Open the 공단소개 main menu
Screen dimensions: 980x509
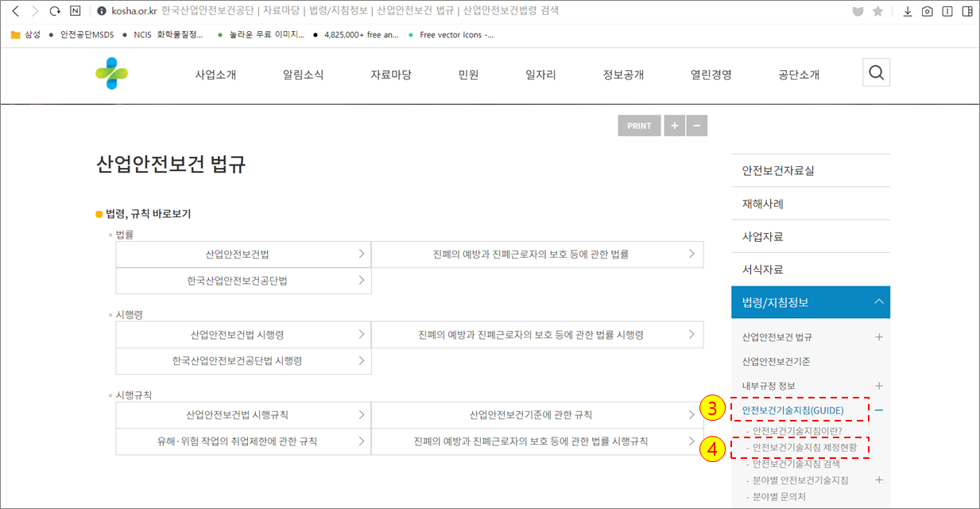tap(799, 75)
